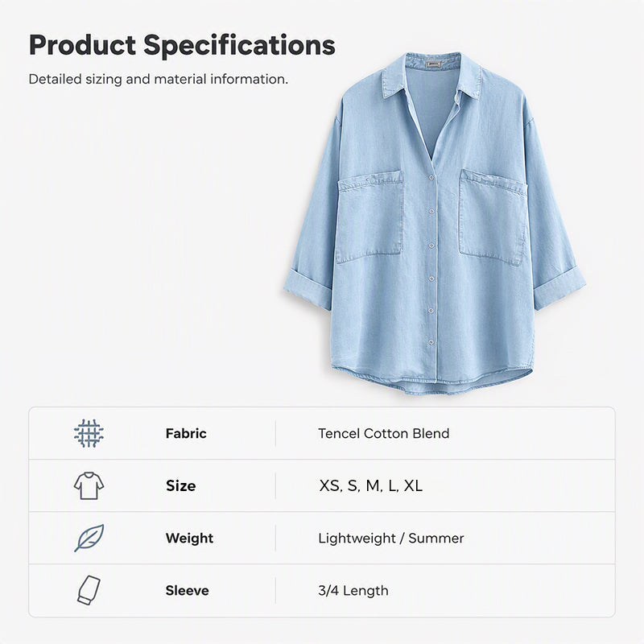This screenshot has width=644, height=644.
Task: Click the 3/4 Length value
Action: point(353,591)
